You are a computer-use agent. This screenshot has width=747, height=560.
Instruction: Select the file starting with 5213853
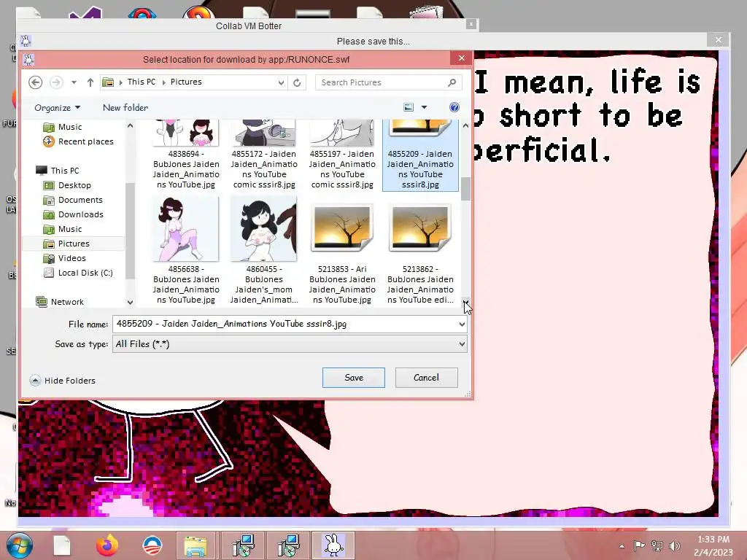[x=342, y=252]
